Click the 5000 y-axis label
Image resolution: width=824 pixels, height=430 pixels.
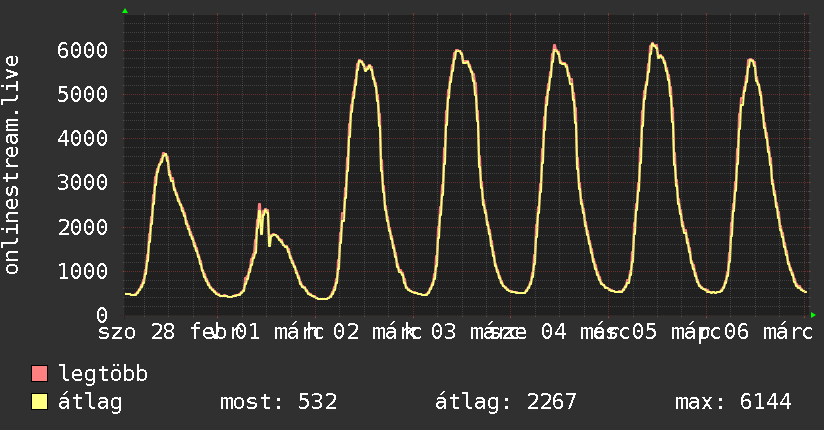pos(83,95)
